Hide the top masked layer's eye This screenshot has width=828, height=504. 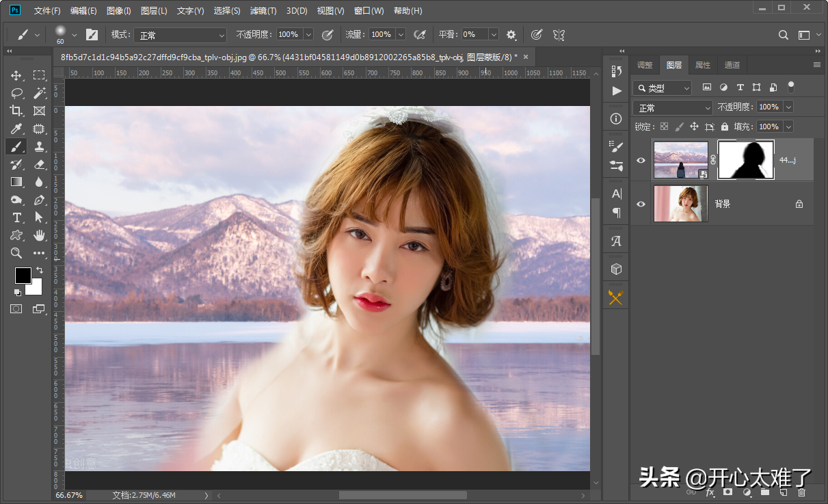coord(641,160)
